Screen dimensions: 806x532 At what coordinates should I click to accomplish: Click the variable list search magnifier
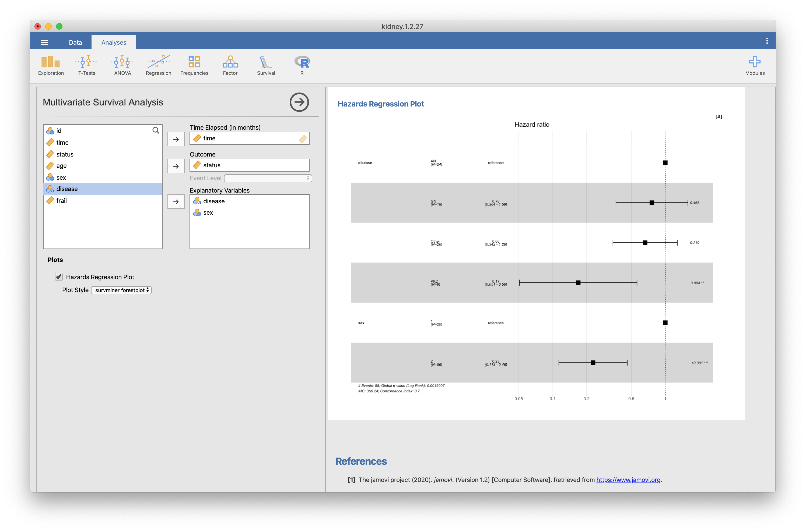[156, 130]
